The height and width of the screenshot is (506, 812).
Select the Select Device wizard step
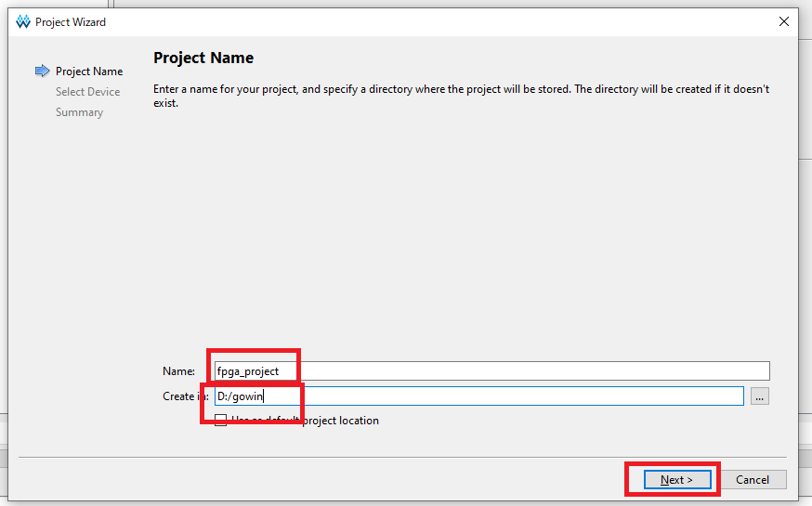[x=87, y=92]
